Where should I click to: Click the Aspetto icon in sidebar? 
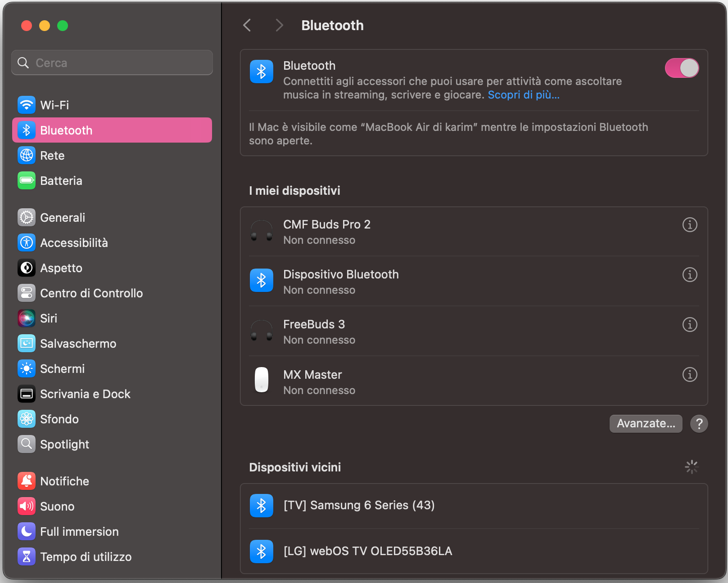27,268
